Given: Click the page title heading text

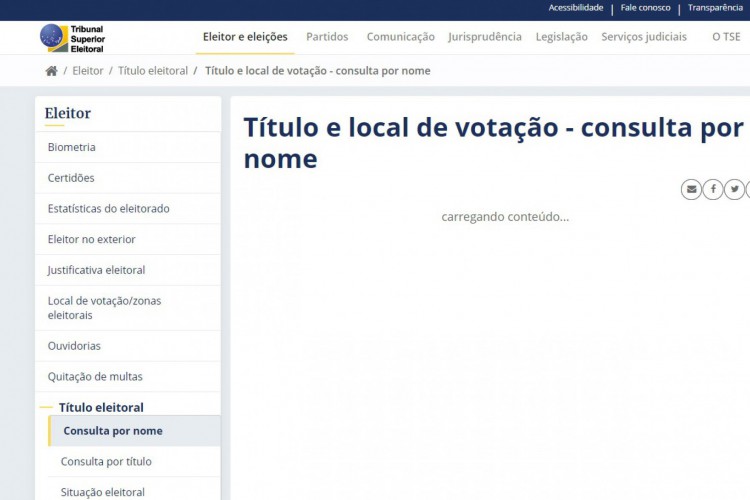Looking at the screenshot, I should click(494, 143).
